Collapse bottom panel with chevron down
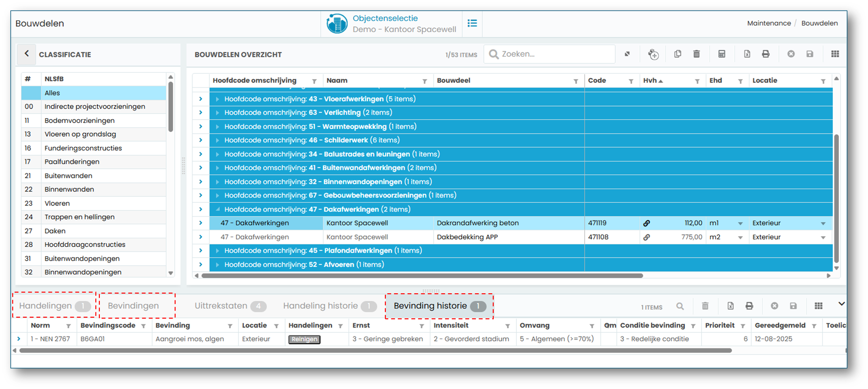This screenshot has width=868, height=389. (841, 304)
